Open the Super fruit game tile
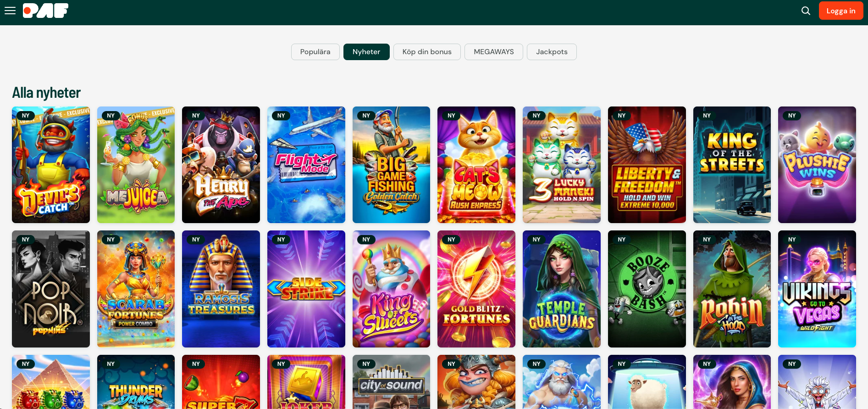This screenshot has width=868, height=409. point(221,382)
